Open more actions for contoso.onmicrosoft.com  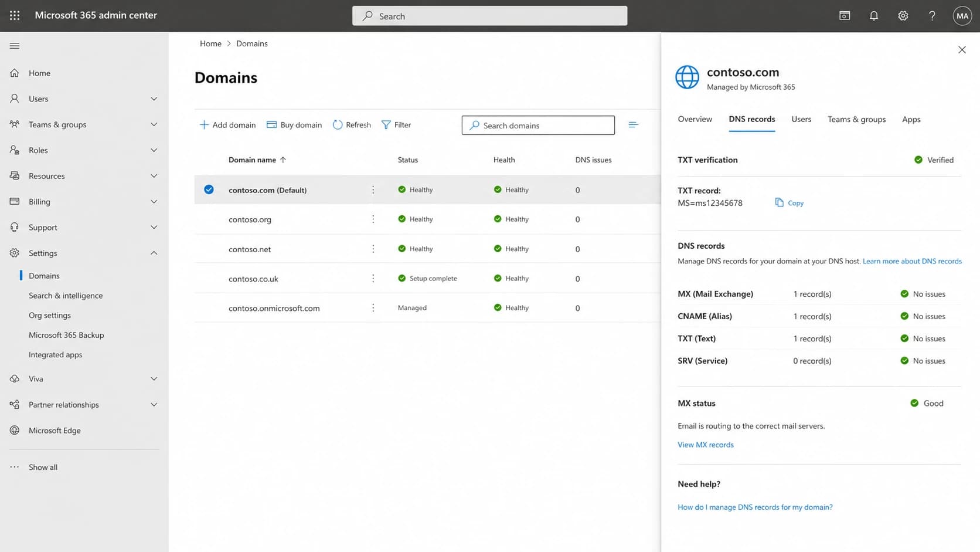(373, 307)
